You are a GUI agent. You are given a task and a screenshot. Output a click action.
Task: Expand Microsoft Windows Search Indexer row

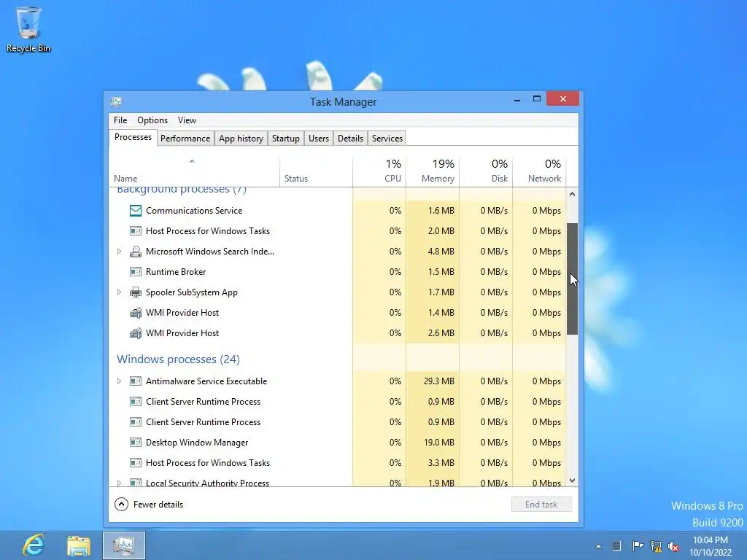[119, 252]
